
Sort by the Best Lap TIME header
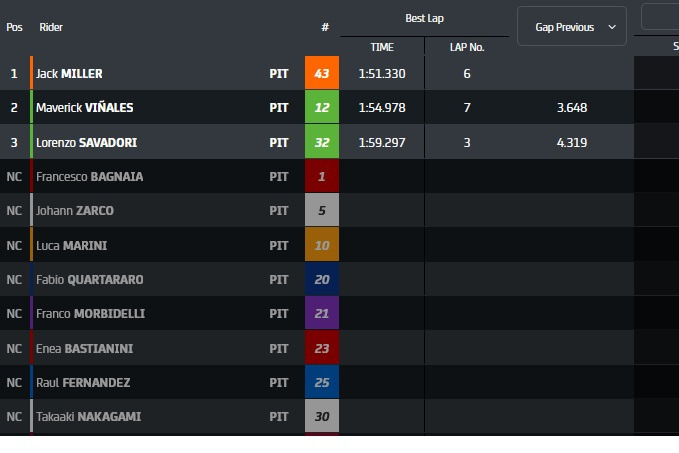[382, 47]
